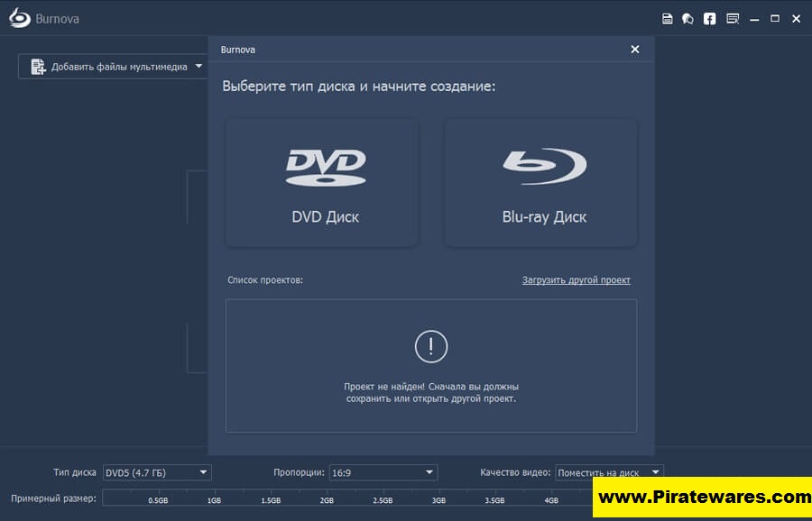
Task: Open the Facebook page icon
Action: (x=710, y=18)
